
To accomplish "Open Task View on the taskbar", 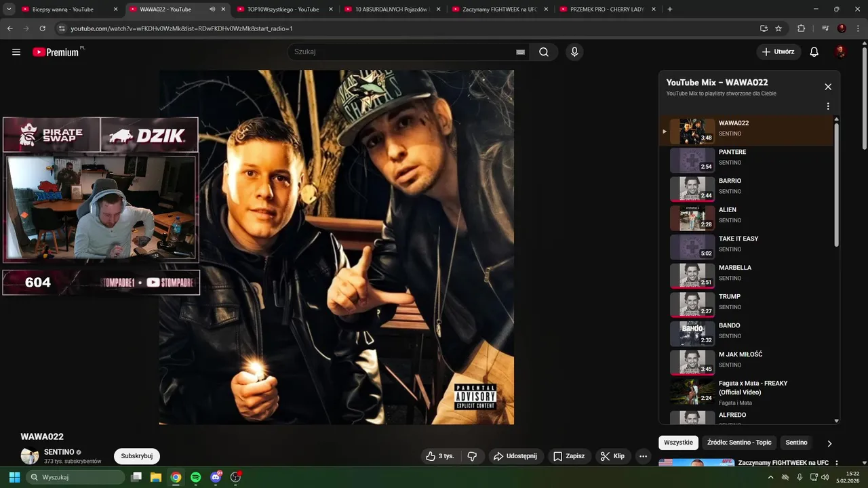I will [136, 477].
